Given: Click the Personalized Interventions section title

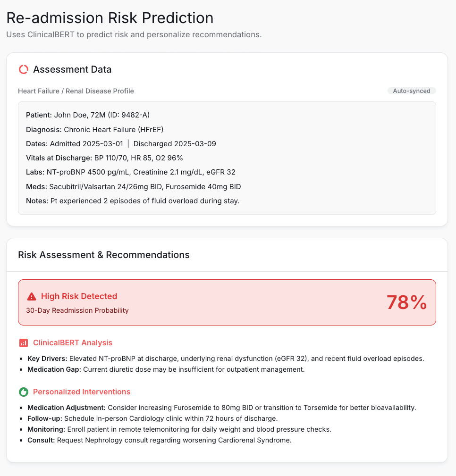Looking at the screenshot, I should click(x=82, y=392).
